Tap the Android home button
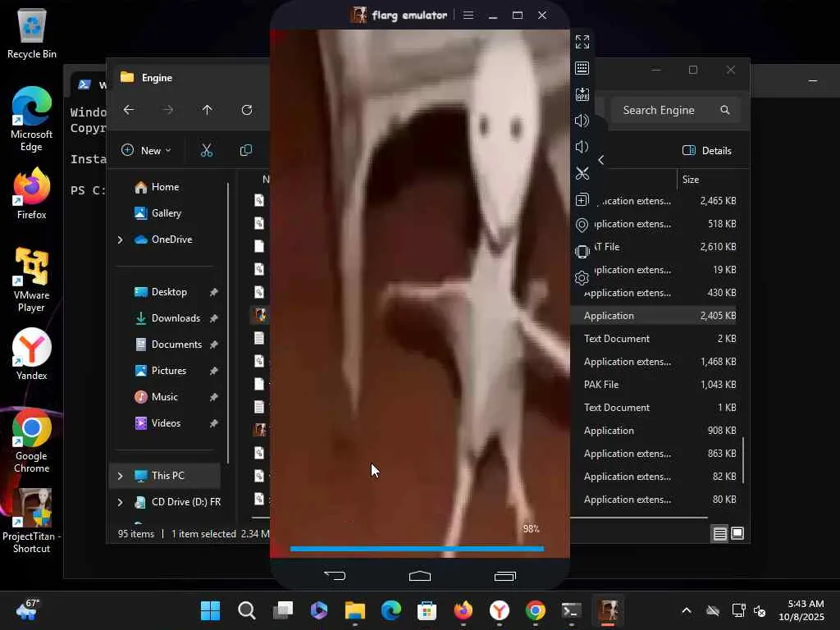The image size is (840, 630). point(420,576)
